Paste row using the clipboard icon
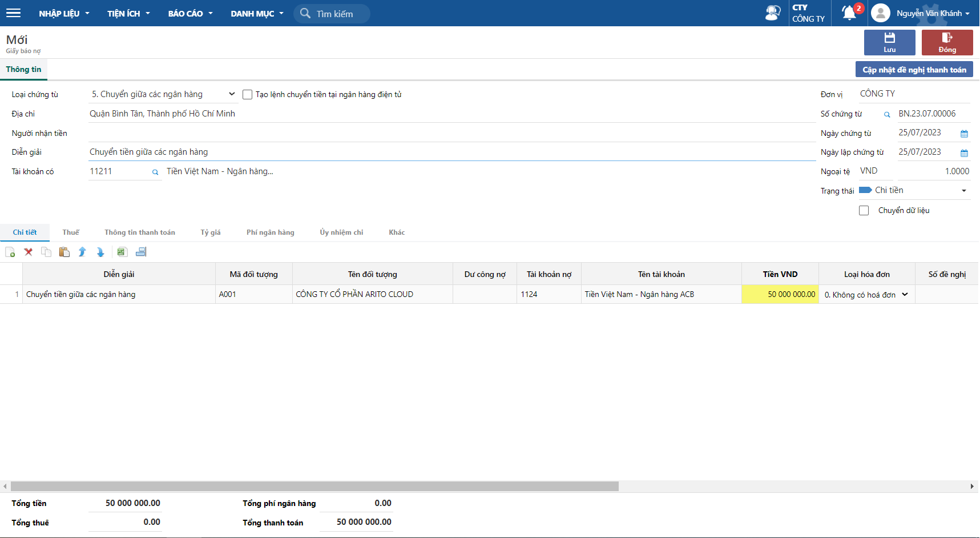Viewport: 980px width, 538px height. (x=64, y=252)
